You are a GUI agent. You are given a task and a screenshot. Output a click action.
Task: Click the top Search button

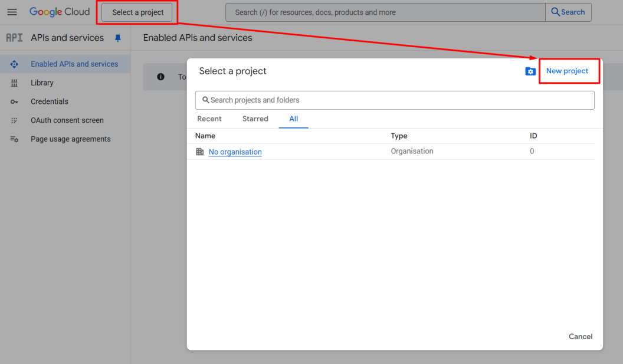coord(568,12)
